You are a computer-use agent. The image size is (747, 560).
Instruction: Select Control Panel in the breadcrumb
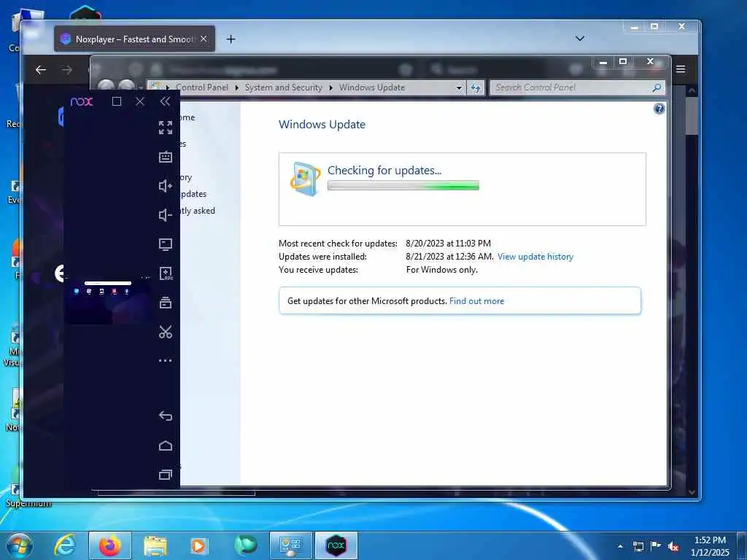(202, 87)
